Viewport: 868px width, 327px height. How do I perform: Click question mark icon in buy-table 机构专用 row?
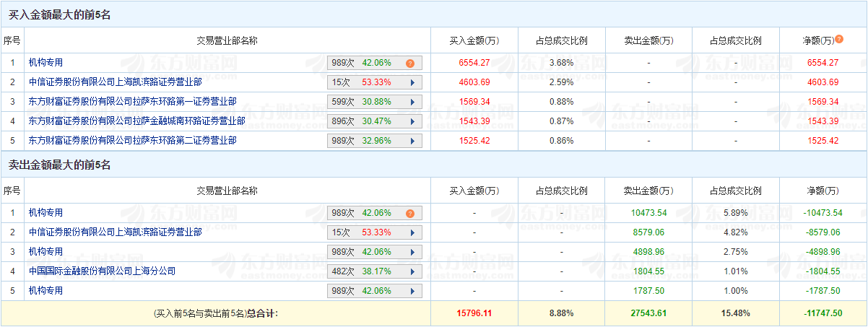coord(409,64)
